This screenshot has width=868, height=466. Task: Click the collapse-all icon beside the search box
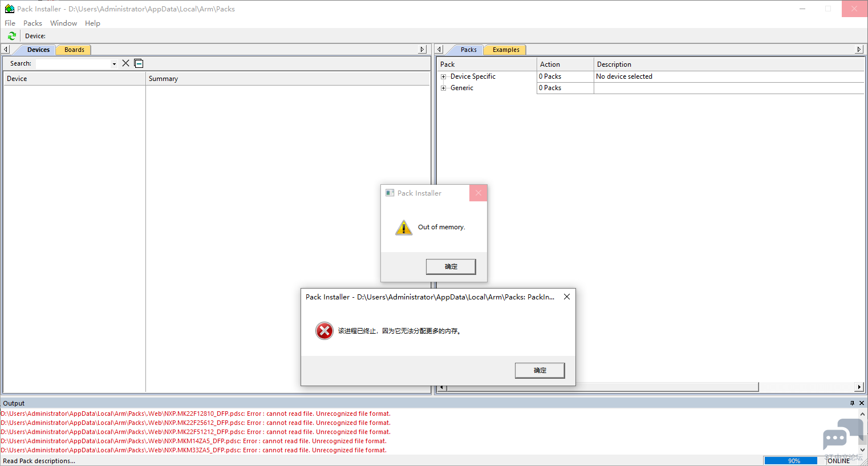(x=139, y=63)
